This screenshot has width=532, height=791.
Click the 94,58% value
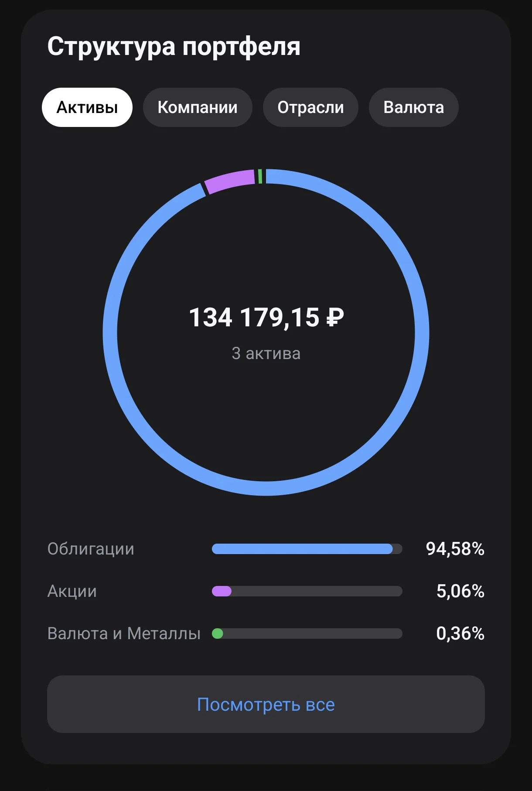(455, 549)
